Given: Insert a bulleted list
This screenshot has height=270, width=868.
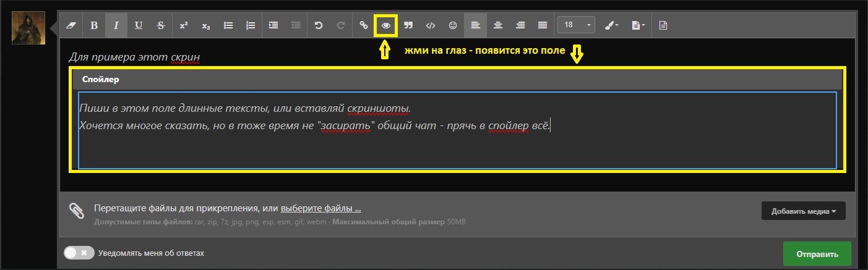Looking at the screenshot, I should pyautogui.click(x=228, y=25).
